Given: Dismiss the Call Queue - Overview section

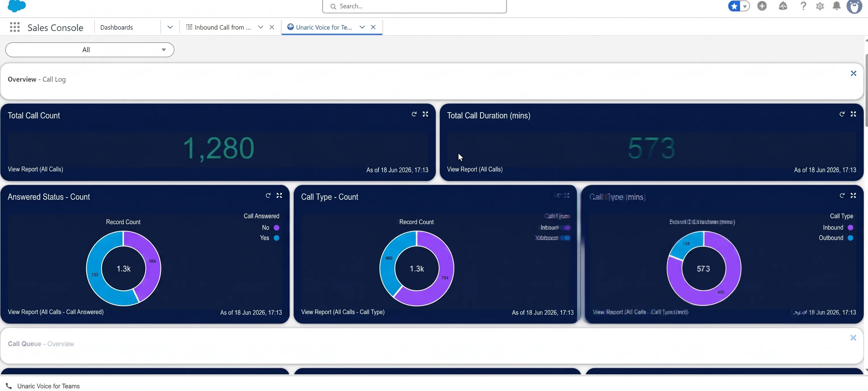Looking at the screenshot, I should pos(853,338).
